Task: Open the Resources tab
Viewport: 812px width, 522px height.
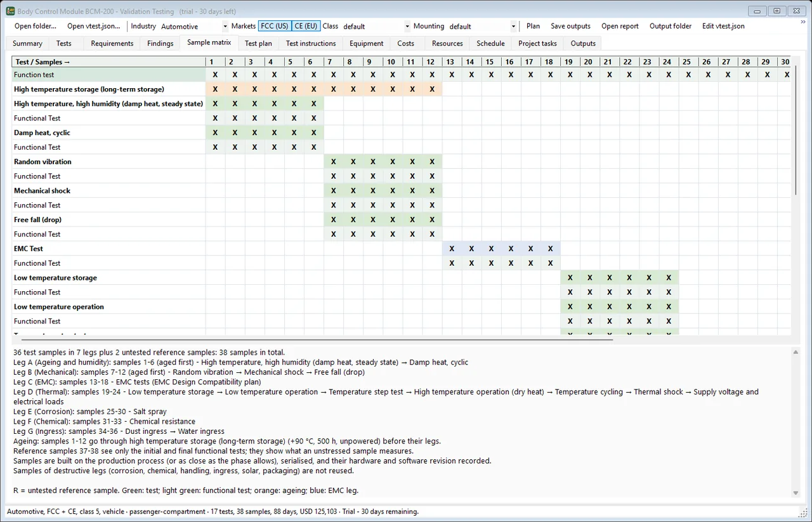Action: pos(447,44)
